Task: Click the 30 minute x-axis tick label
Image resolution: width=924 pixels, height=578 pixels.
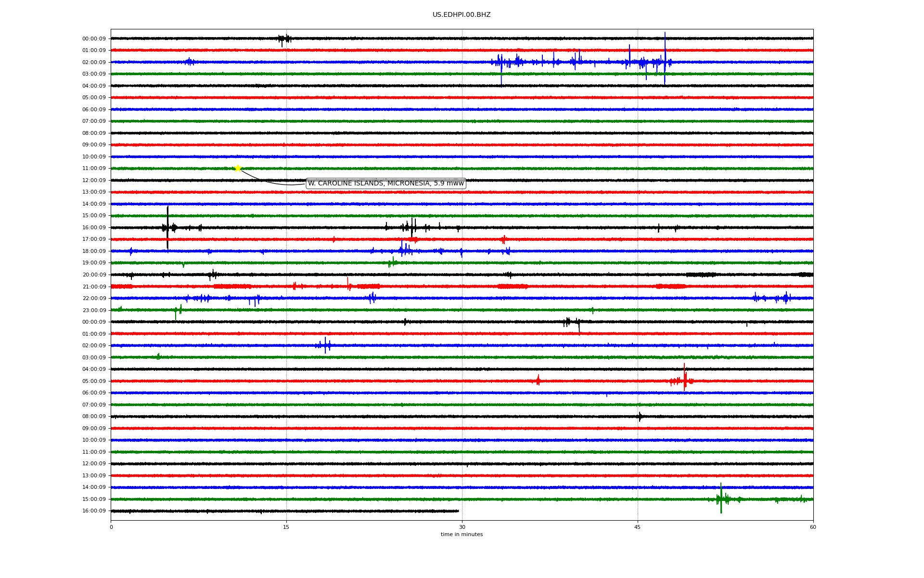Action: 462,527
